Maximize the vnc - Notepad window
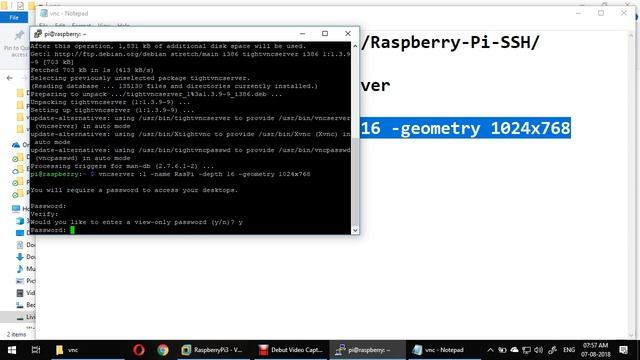Screen dimensions: 640x360 [x=601, y=13]
